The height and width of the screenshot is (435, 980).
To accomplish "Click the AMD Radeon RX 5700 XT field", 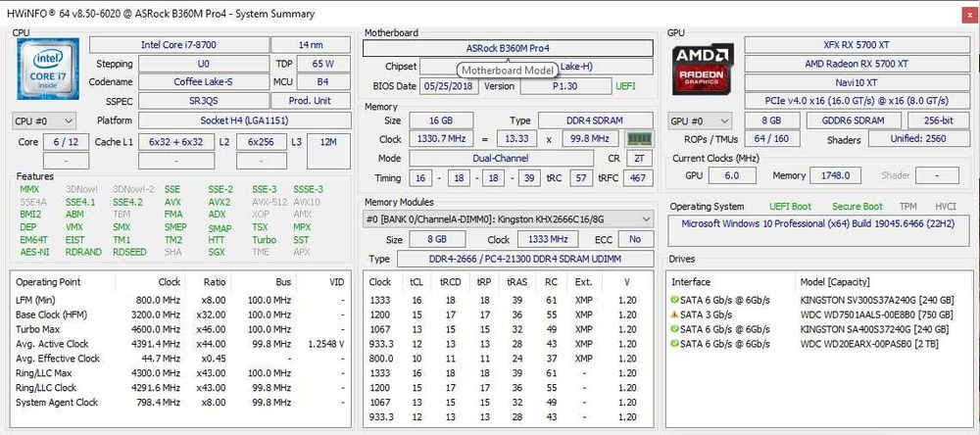I will pos(857,64).
